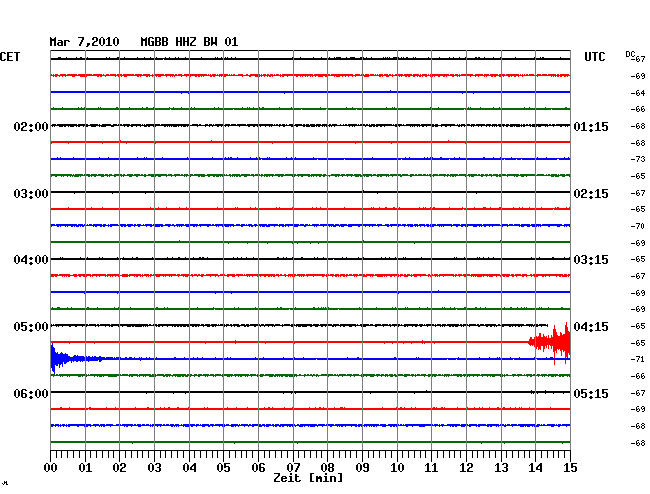Screen dimensions: 650x494
Task: Click minute tick label "13" on time axis
Action: coord(501,468)
